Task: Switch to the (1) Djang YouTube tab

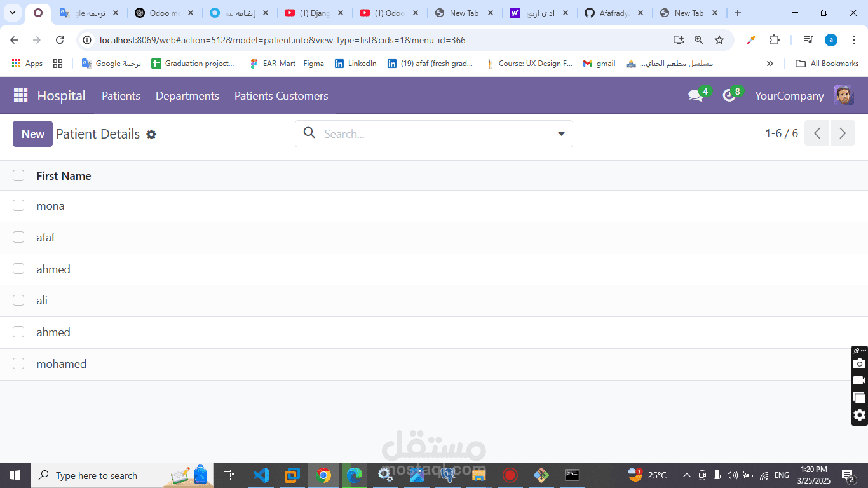Action: tap(315, 13)
